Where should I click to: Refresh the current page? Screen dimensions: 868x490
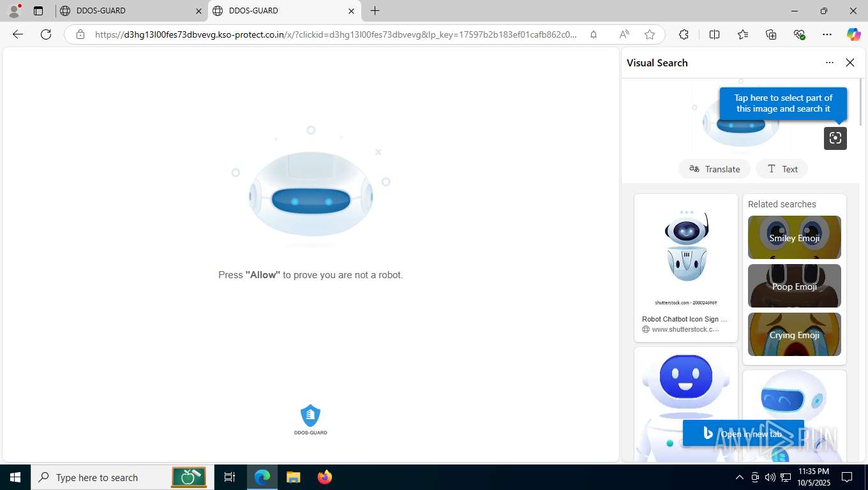click(46, 34)
